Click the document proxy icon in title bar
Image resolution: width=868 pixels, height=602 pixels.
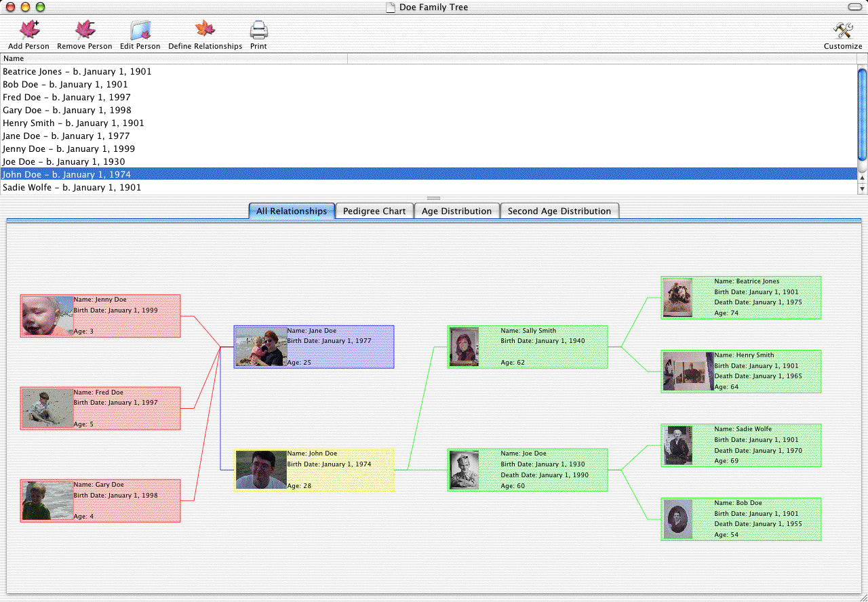click(390, 7)
